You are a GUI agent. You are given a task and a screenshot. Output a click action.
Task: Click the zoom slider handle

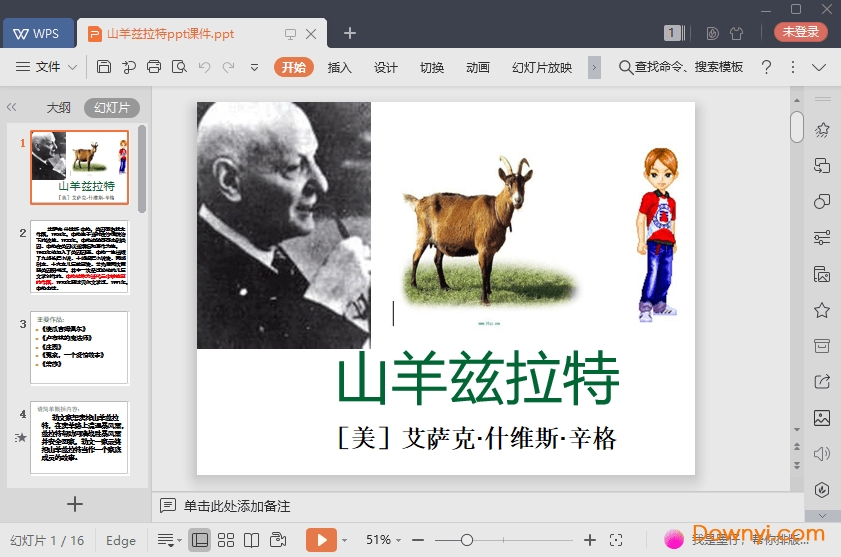tap(467, 540)
